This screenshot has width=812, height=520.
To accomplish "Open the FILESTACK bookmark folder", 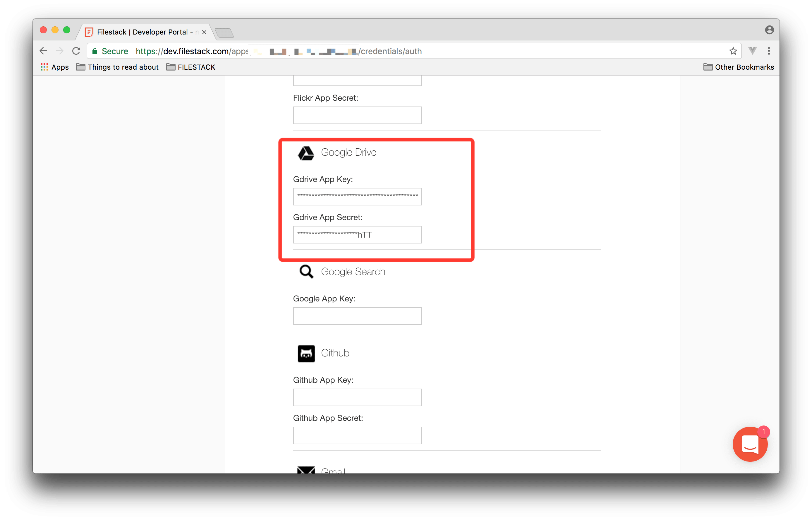I will [191, 67].
